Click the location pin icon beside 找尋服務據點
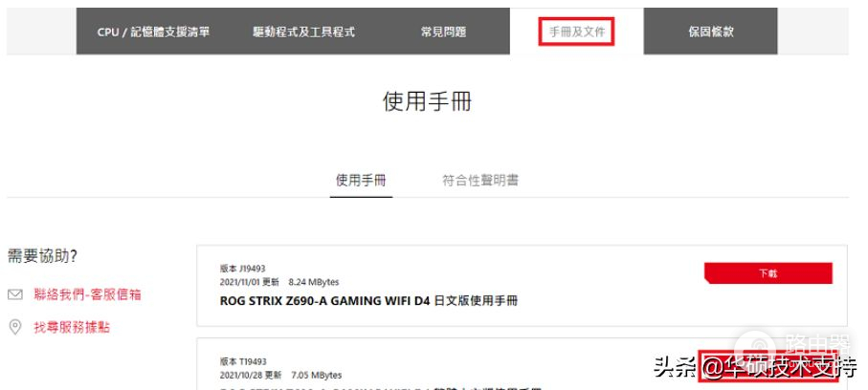 tap(15, 327)
